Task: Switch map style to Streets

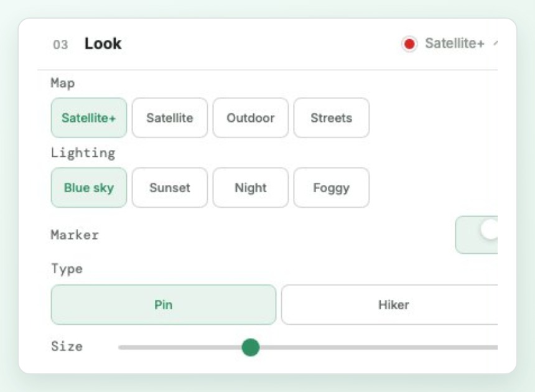Action: click(332, 118)
